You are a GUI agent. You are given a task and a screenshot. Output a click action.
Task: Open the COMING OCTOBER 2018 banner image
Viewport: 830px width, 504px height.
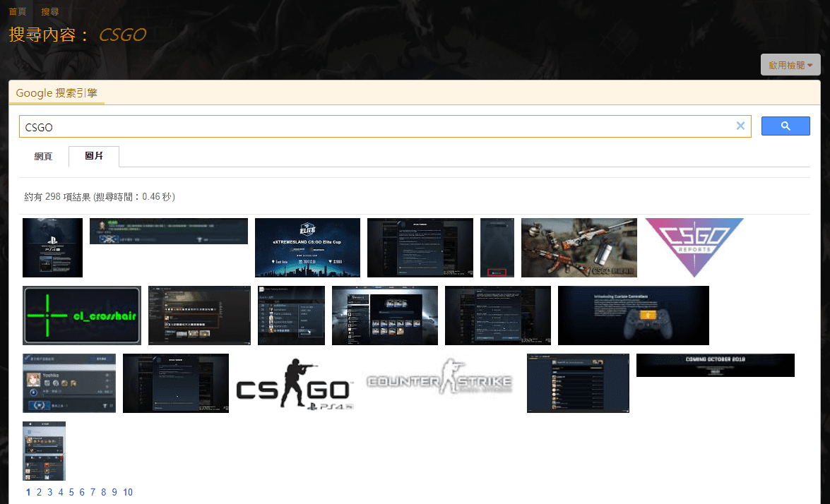coord(715,366)
